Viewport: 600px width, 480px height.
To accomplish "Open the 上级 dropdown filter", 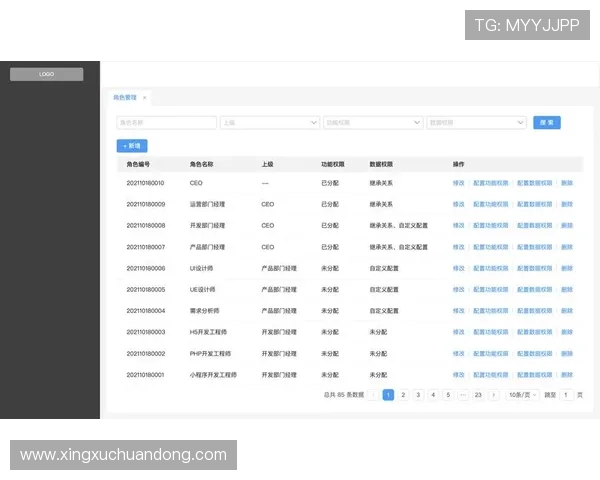I will coord(270,122).
